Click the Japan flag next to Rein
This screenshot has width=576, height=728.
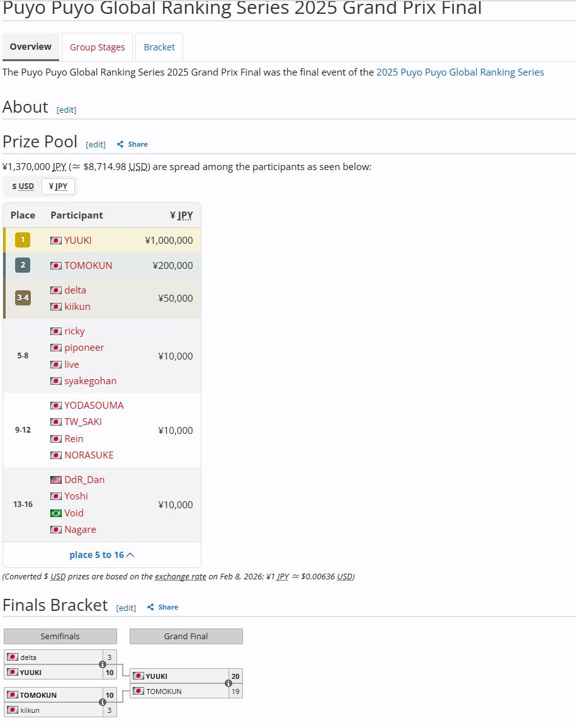tap(55, 439)
